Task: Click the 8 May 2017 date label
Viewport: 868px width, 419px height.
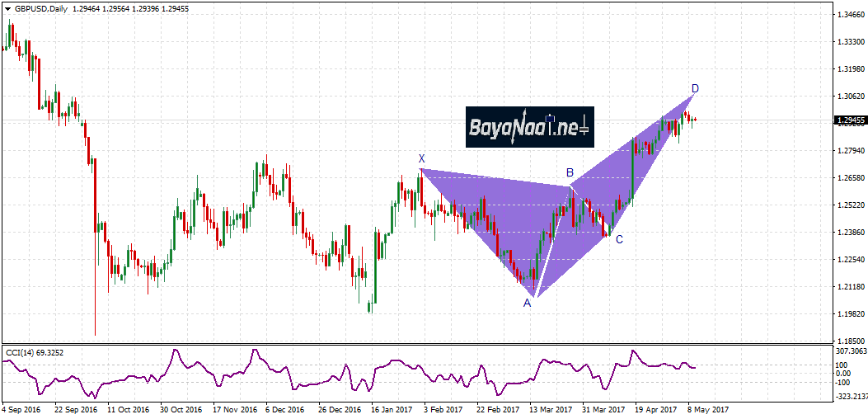Action: point(710,408)
